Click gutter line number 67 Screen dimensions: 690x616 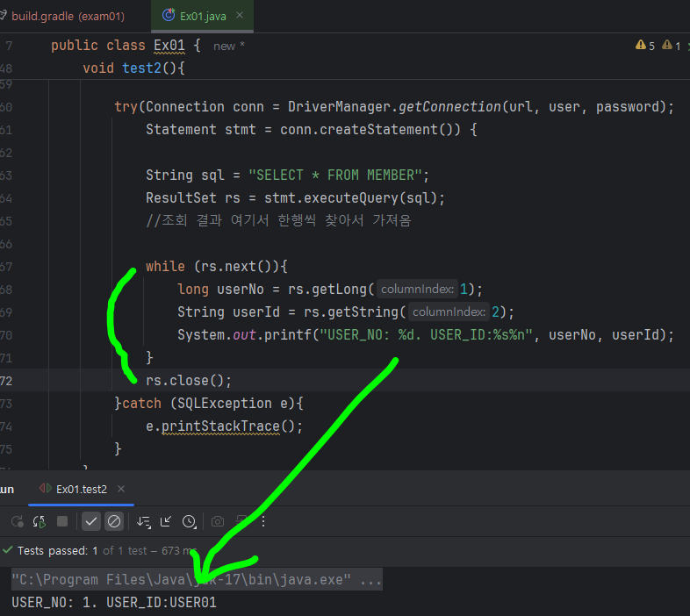pyautogui.click(x=6, y=267)
